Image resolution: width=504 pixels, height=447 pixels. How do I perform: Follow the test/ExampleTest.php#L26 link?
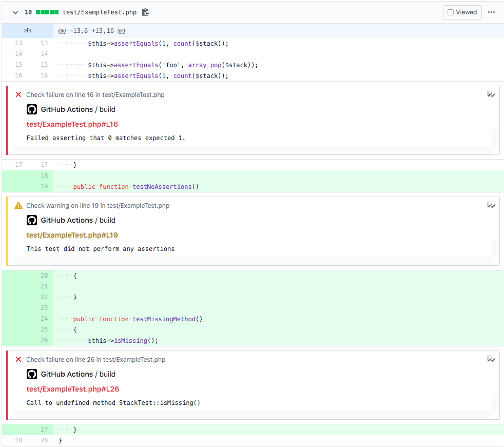(x=72, y=389)
